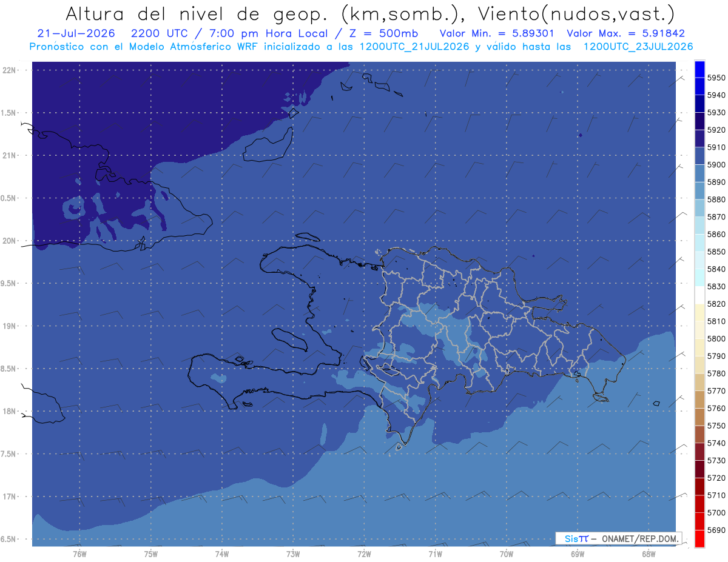The image size is (728, 562).
Task: Select the color swatch between 5910 and 5900
Action: [699, 156]
